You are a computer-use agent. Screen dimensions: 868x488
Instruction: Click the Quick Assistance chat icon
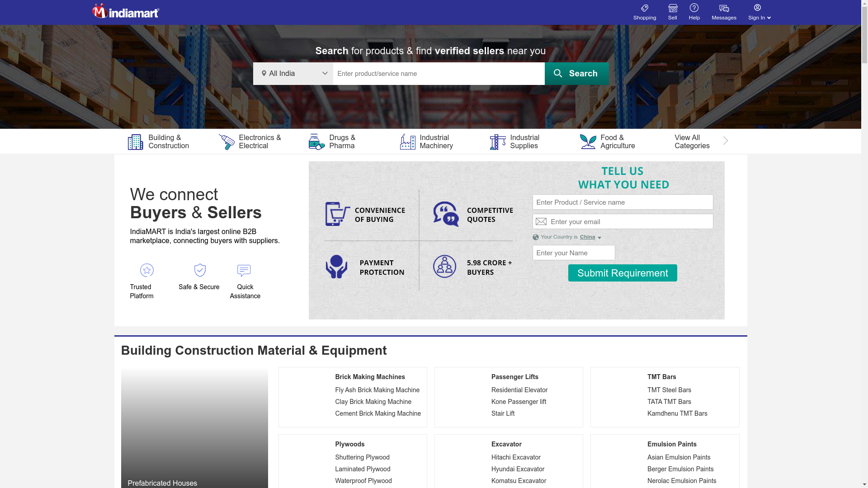[x=244, y=271]
